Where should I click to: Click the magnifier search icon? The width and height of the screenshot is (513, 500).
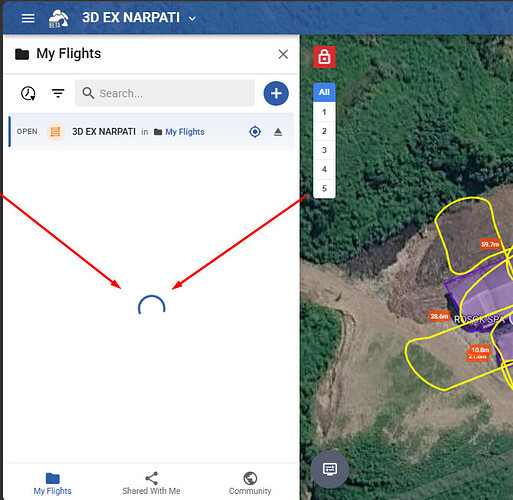tap(88, 93)
